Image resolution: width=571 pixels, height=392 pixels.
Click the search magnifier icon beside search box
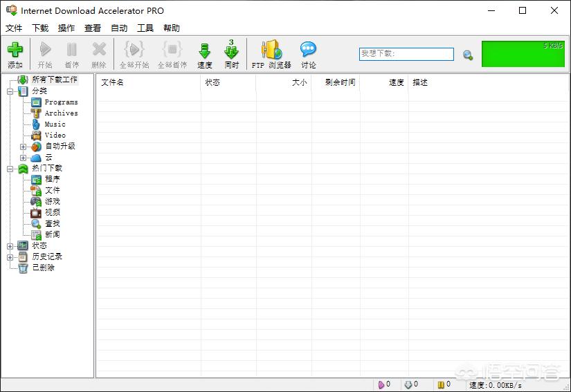[468, 55]
